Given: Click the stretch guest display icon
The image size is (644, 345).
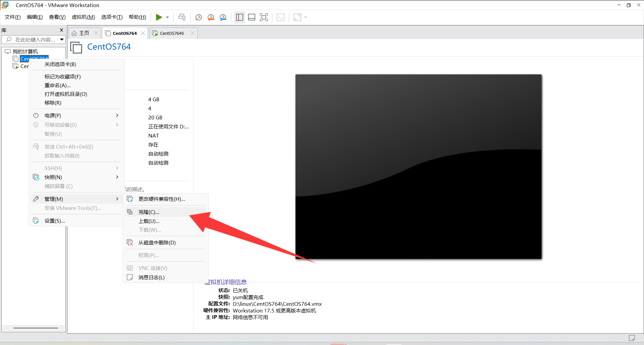Looking at the screenshot, I should 297,17.
